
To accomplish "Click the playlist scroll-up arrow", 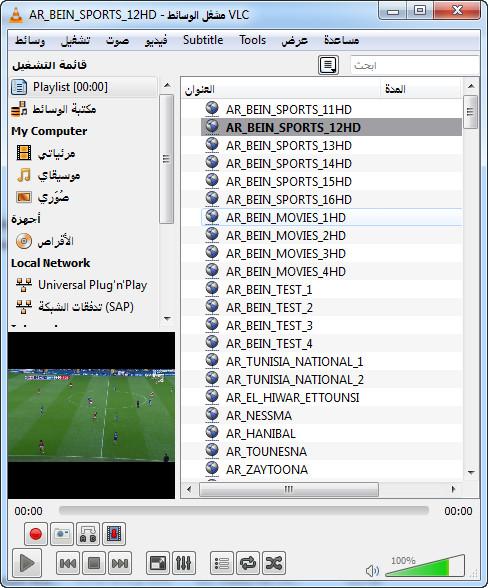I will pos(471,86).
